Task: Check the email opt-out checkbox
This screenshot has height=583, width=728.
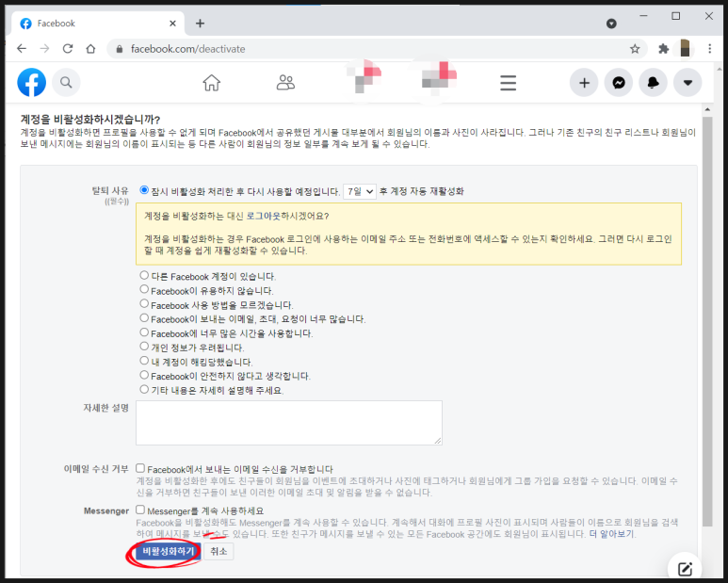Action: 140,468
